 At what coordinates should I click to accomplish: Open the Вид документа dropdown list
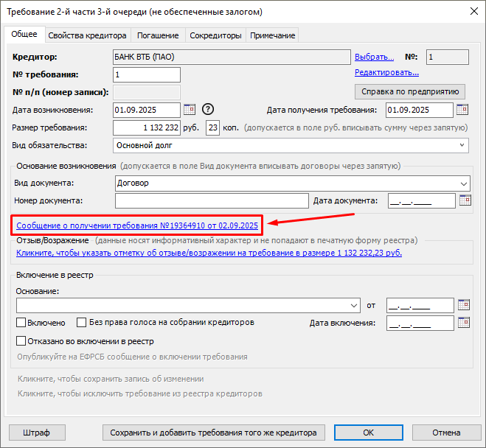[x=463, y=183]
